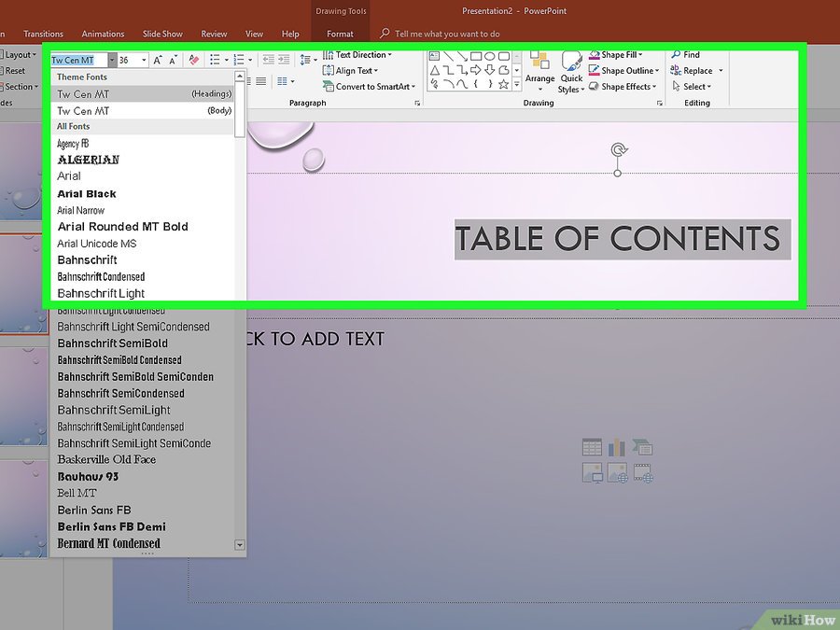This screenshot has width=840, height=630.
Task: Choose Arial Black from the font list
Action: pos(87,193)
